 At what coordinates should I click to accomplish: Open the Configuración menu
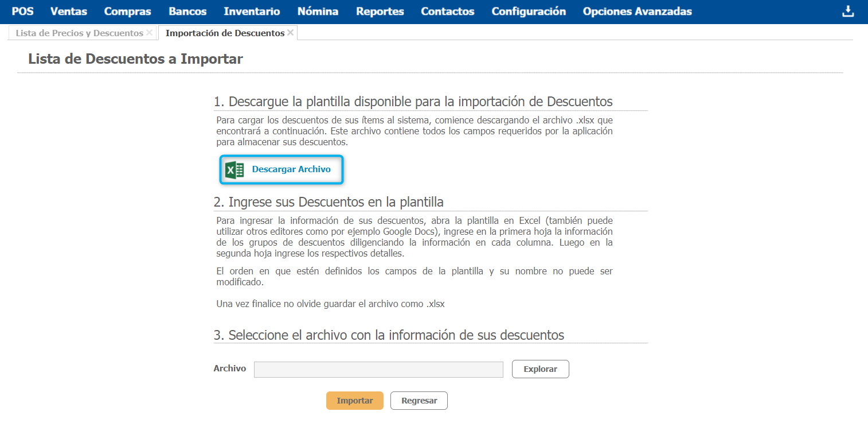pos(528,11)
